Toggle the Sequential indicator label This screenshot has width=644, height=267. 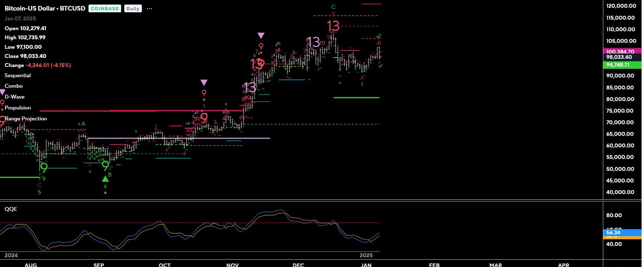(18, 75)
